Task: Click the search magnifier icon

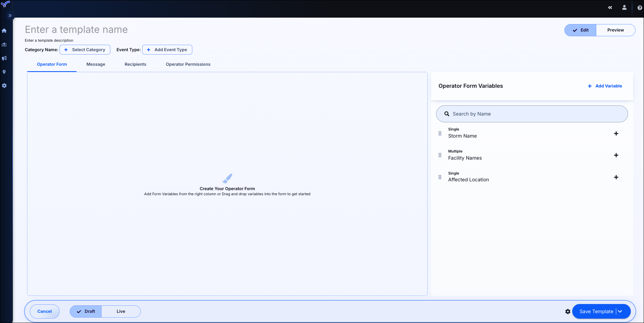Action: [447, 114]
